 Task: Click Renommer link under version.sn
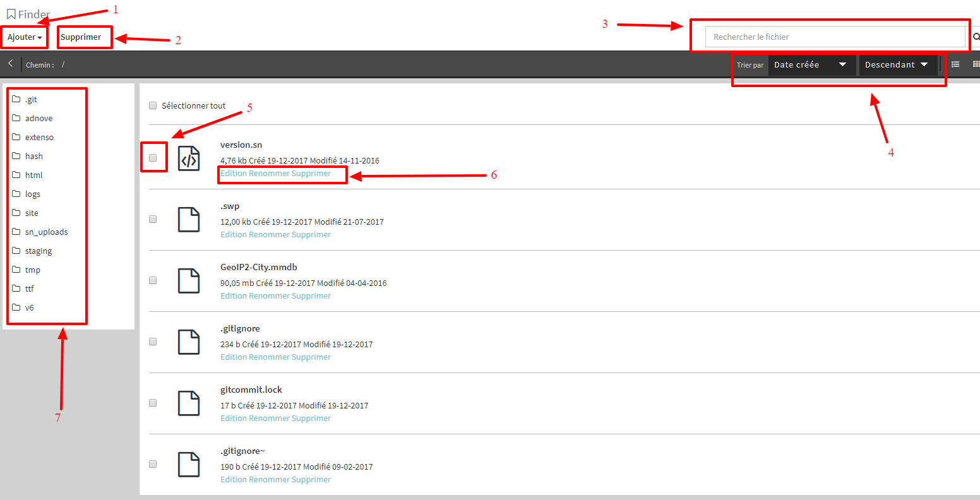tap(269, 173)
